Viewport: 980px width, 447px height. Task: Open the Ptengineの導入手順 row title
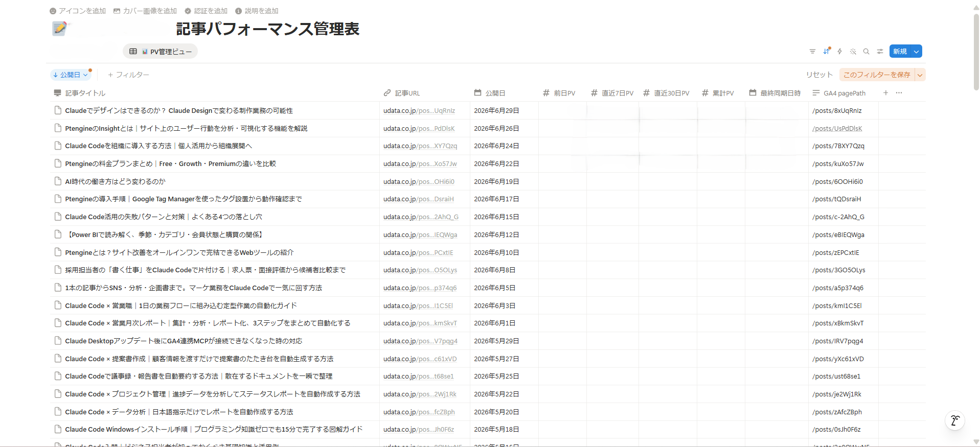click(x=184, y=199)
